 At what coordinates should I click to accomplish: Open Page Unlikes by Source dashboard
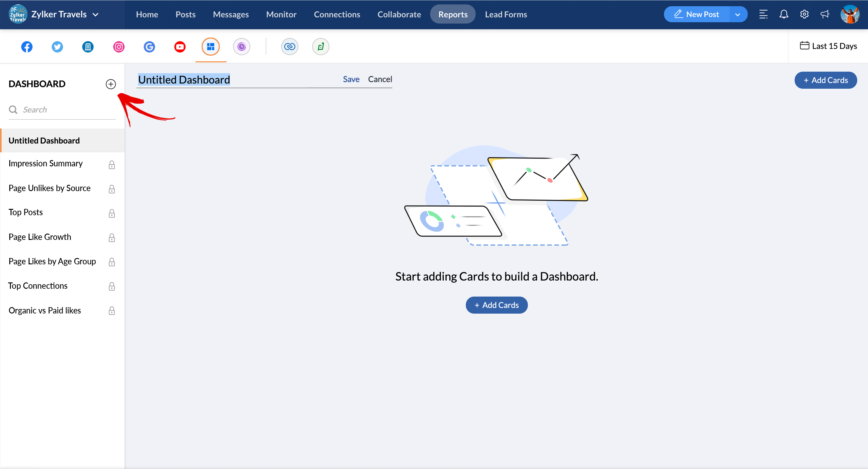[49, 188]
